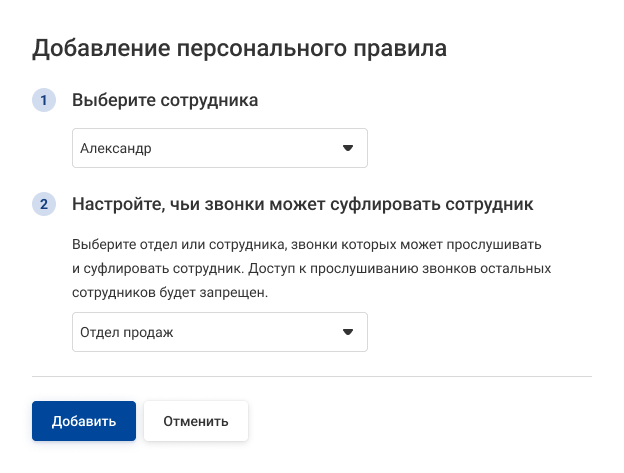The height and width of the screenshot is (473, 624).
Task: Click the step 2 number badge
Action: (x=44, y=205)
